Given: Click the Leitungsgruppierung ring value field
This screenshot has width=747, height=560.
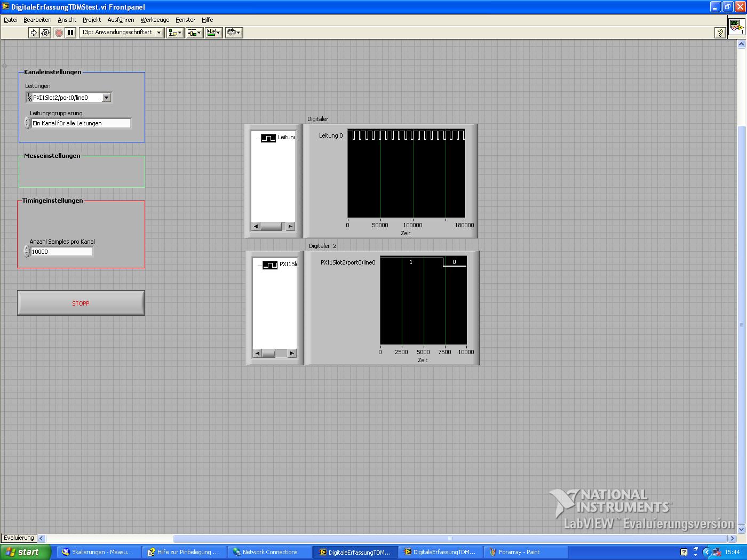Looking at the screenshot, I should coord(81,123).
